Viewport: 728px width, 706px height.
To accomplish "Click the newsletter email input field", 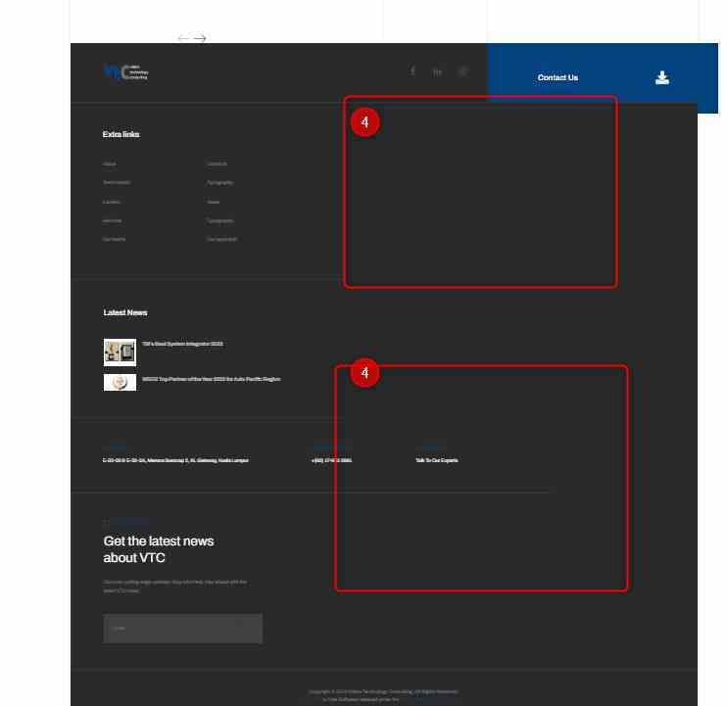I will pos(183,629).
